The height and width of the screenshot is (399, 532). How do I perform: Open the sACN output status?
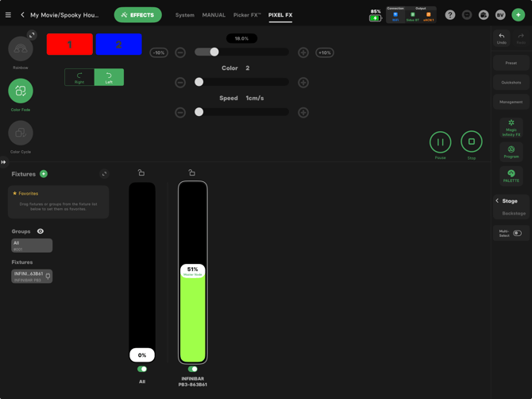[429, 17]
